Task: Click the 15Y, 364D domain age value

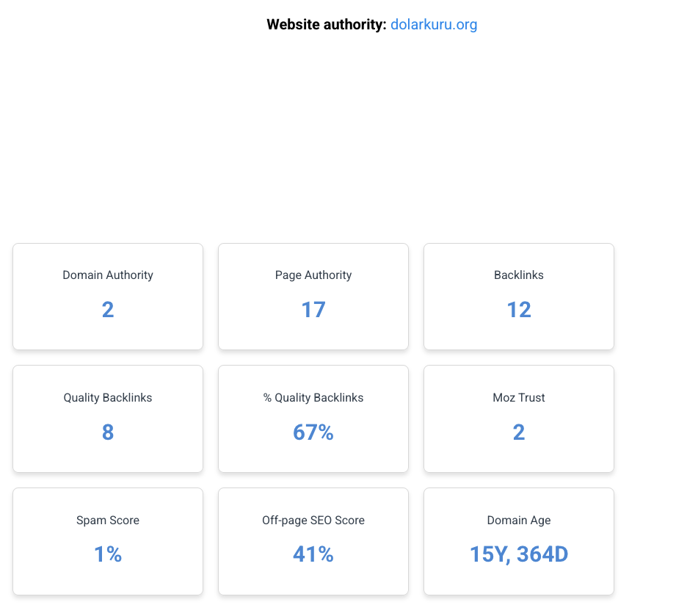Action: (x=519, y=554)
